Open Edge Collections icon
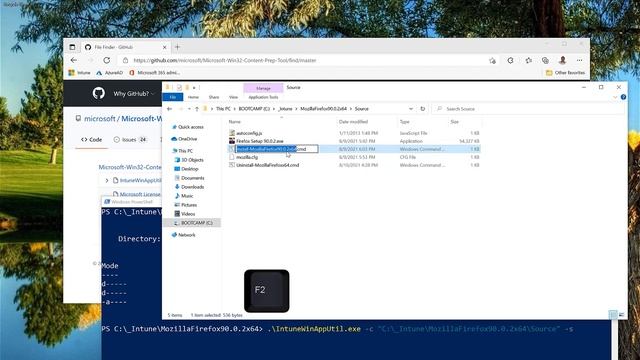This screenshot has height=360, width=640. pyautogui.click(x=545, y=60)
